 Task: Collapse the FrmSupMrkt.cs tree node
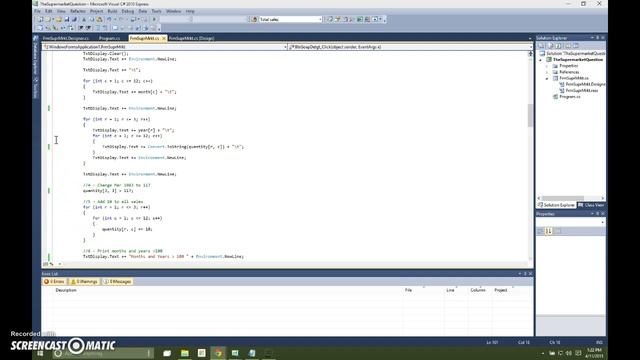click(x=547, y=78)
